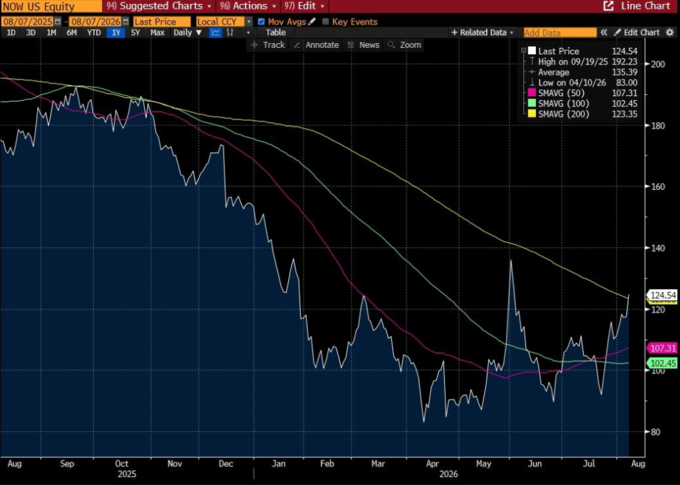Select the 5Y time range tab

135,33
